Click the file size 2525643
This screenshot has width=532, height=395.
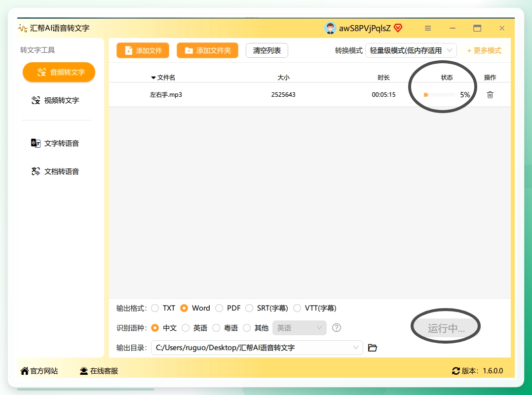[x=283, y=95]
